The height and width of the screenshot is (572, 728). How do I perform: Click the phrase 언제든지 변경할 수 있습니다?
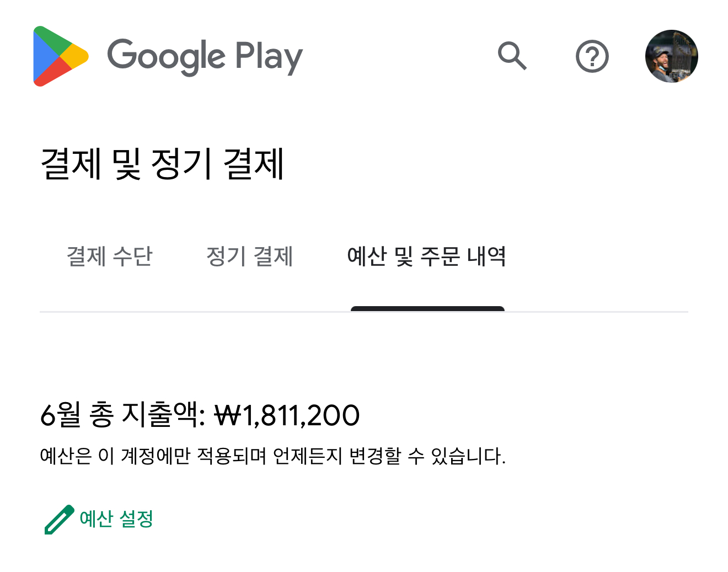tap(389, 456)
